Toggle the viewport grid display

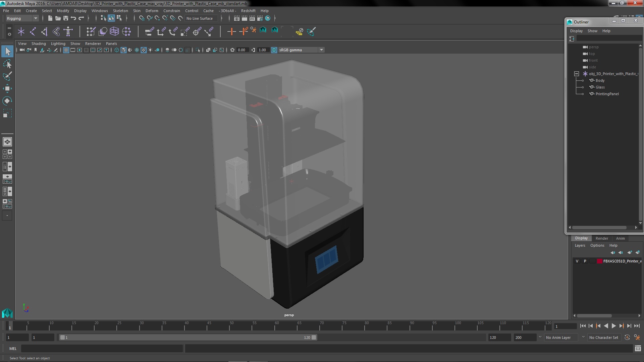[x=66, y=50]
